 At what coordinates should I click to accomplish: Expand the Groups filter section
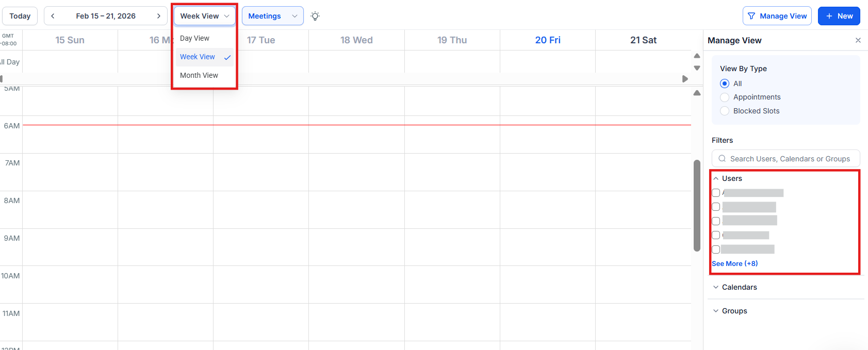[734, 311]
